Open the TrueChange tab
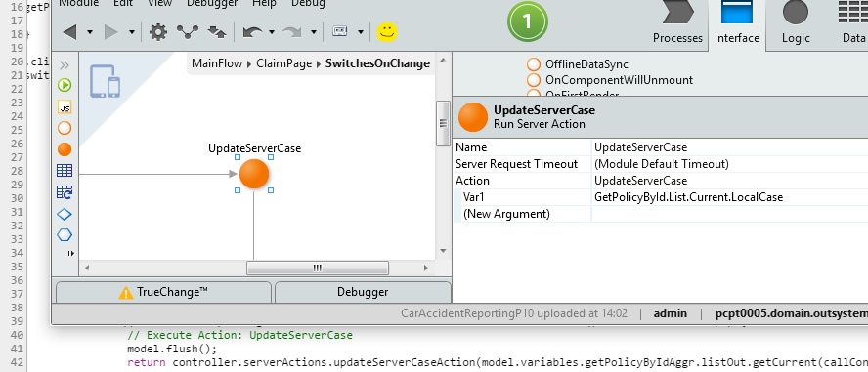The height and width of the screenshot is (372, 868). pos(164,292)
